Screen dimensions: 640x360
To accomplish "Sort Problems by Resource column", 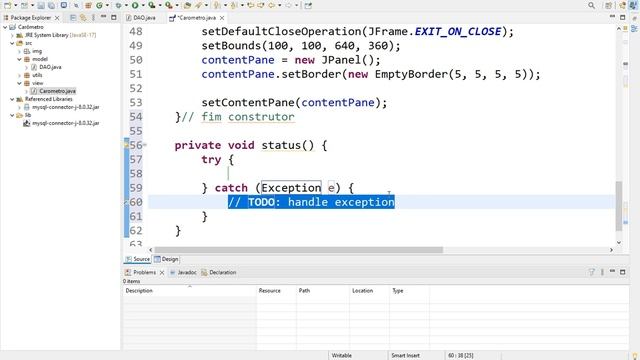I will coord(276,291).
